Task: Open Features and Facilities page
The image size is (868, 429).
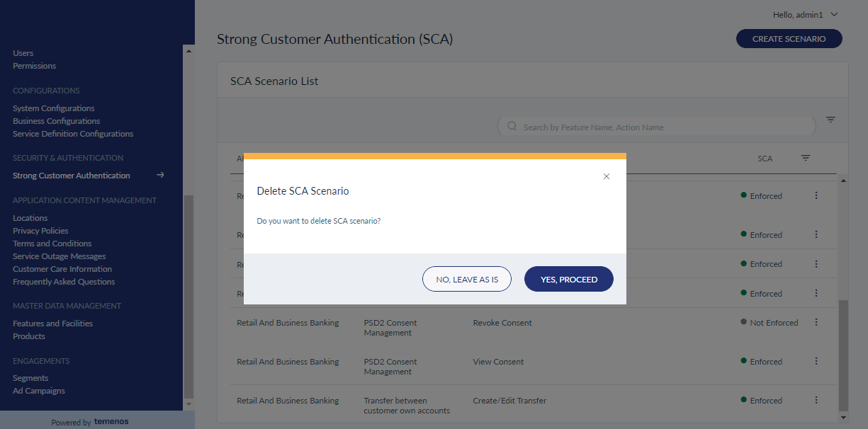Action: coord(52,324)
